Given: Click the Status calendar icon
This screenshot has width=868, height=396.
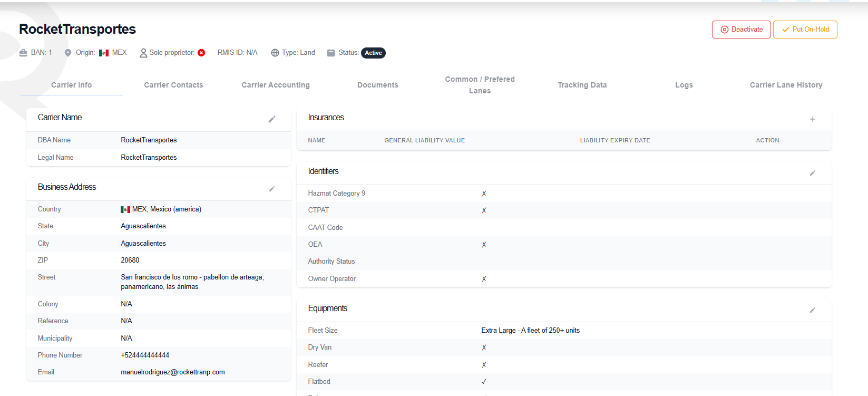Looking at the screenshot, I should pos(331,53).
